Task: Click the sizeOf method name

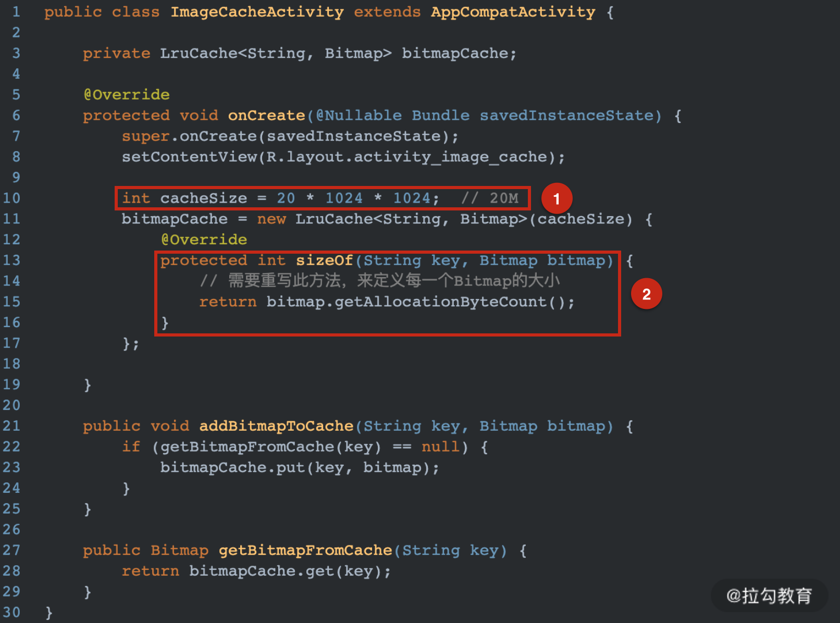Action: pos(324,260)
